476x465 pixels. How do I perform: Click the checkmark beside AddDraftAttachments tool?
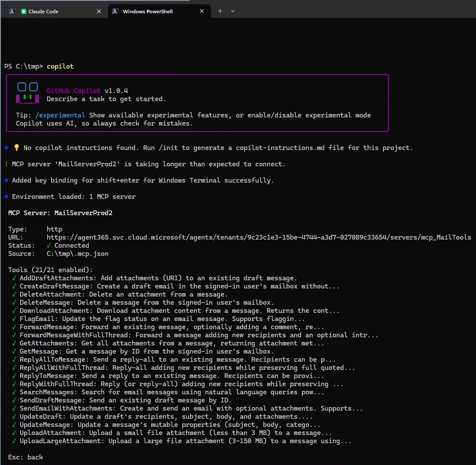pyautogui.click(x=15, y=278)
